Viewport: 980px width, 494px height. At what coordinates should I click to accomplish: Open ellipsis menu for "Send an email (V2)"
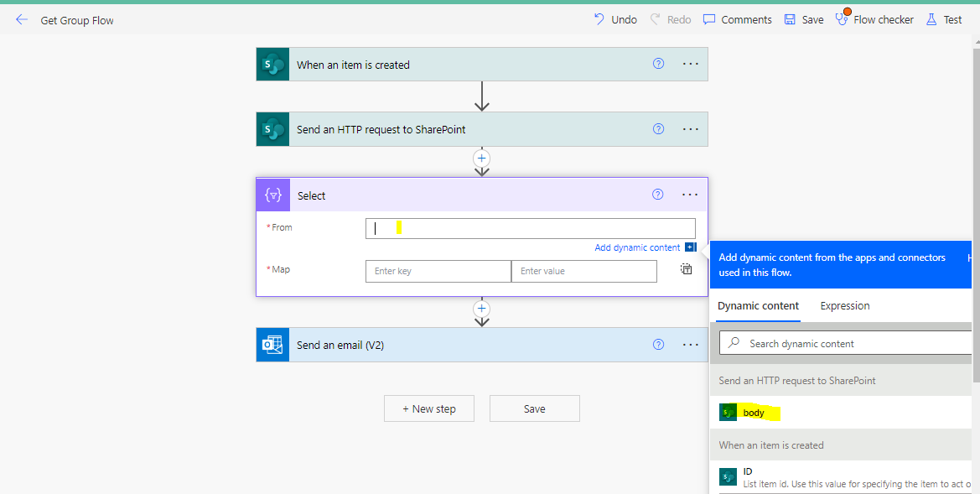(689, 344)
